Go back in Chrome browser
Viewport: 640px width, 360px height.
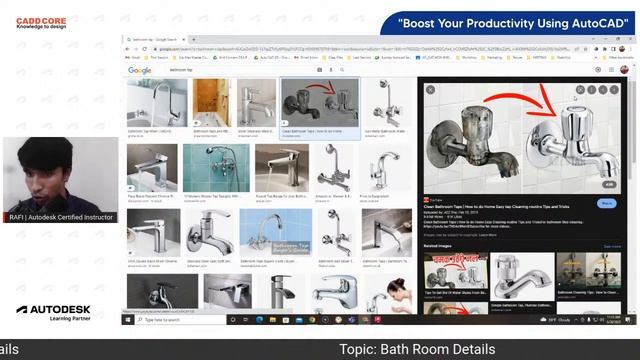coord(127,49)
